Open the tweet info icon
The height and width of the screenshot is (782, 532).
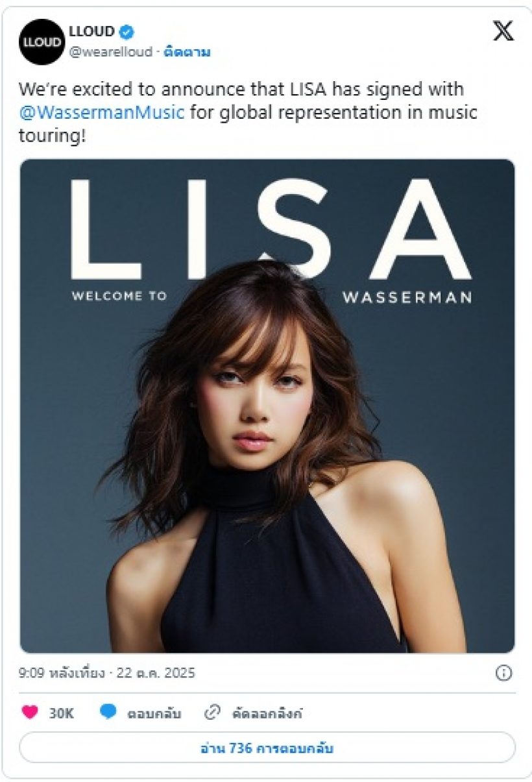pyautogui.click(x=503, y=673)
